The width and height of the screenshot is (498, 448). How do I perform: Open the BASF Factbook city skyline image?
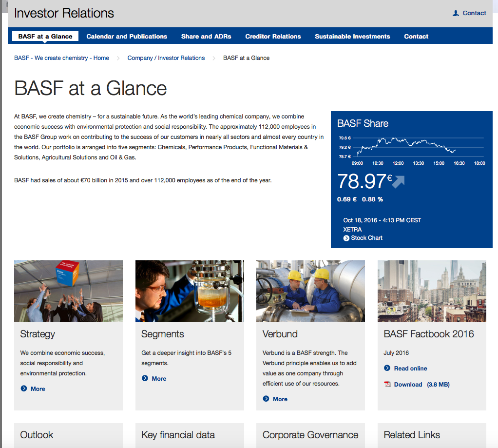point(432,291)
